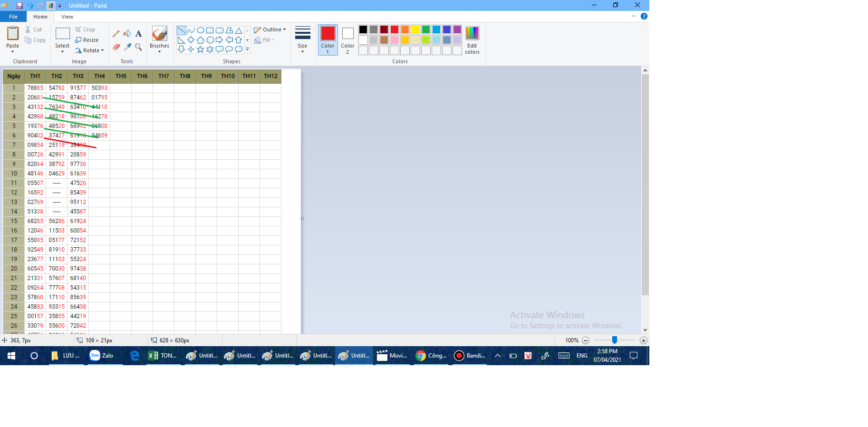
Task: Open the Rotate dropdown
Action: point(89,50)
